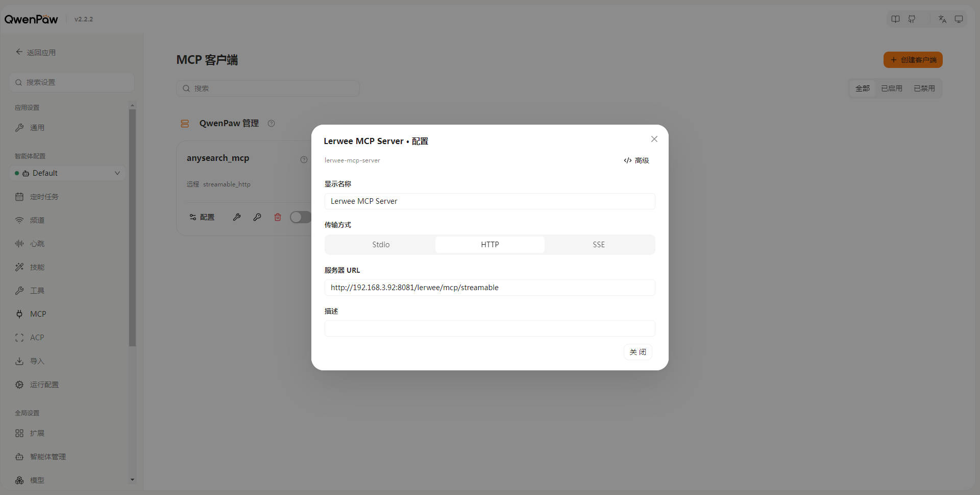Click the help icon beside anysearch_mcp

click(304, 160)
